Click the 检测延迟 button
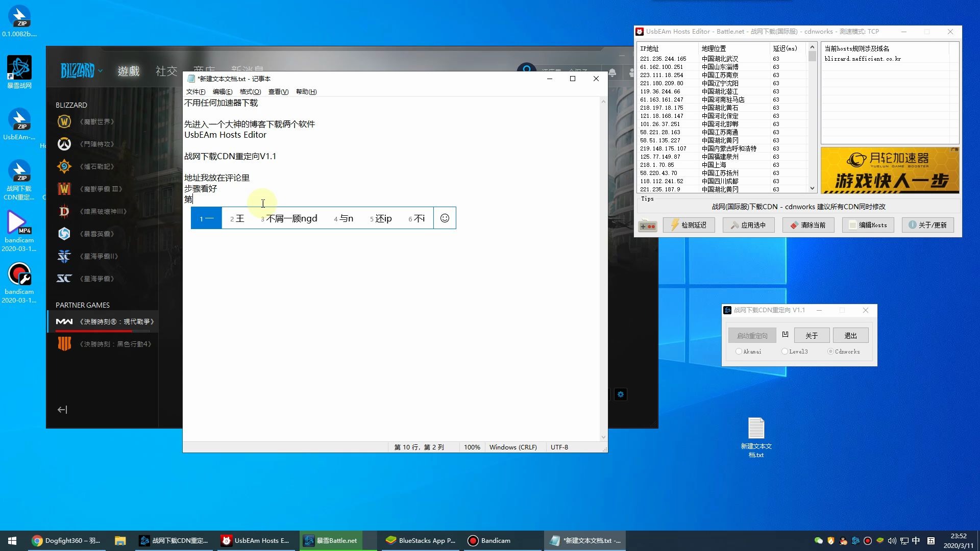Image resolution: width=980 pixels, height=551 pixels. (689, 225)
